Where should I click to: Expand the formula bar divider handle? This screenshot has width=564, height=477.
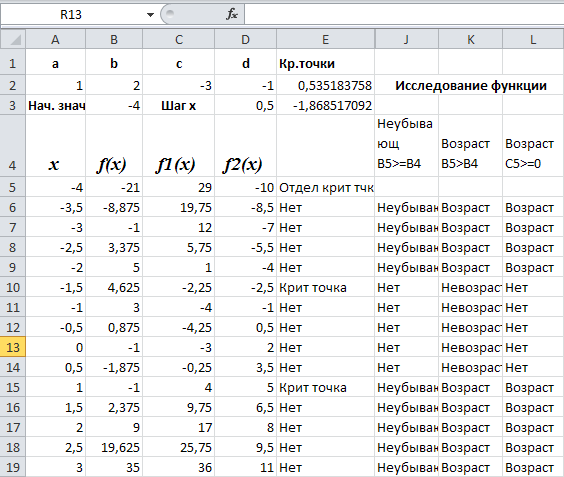169,14
